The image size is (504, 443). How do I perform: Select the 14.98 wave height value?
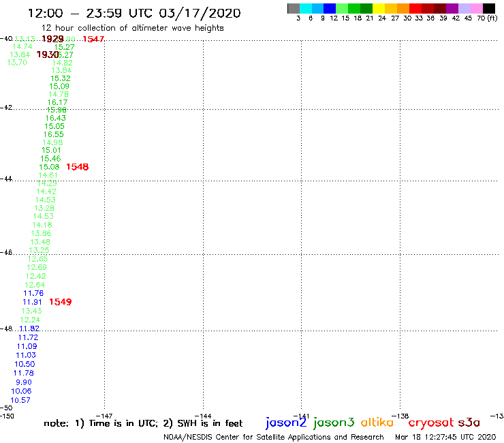52,142
